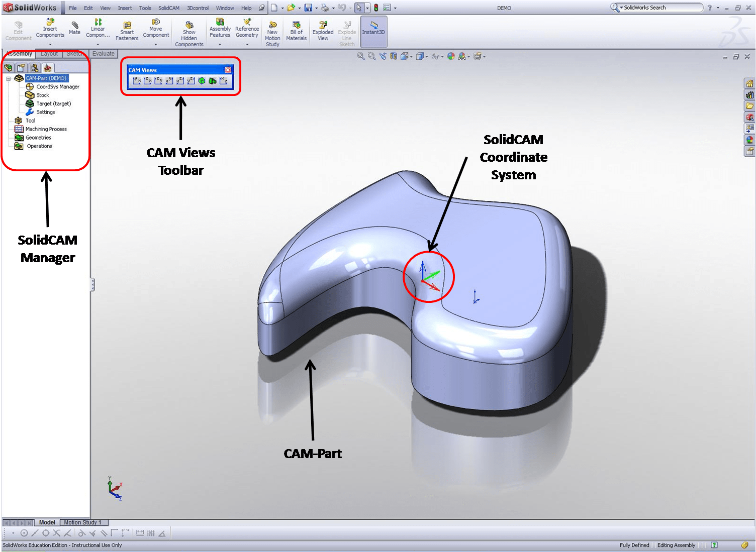Collapse the CAM-Part (DEMO) tree node

[8, 78]
